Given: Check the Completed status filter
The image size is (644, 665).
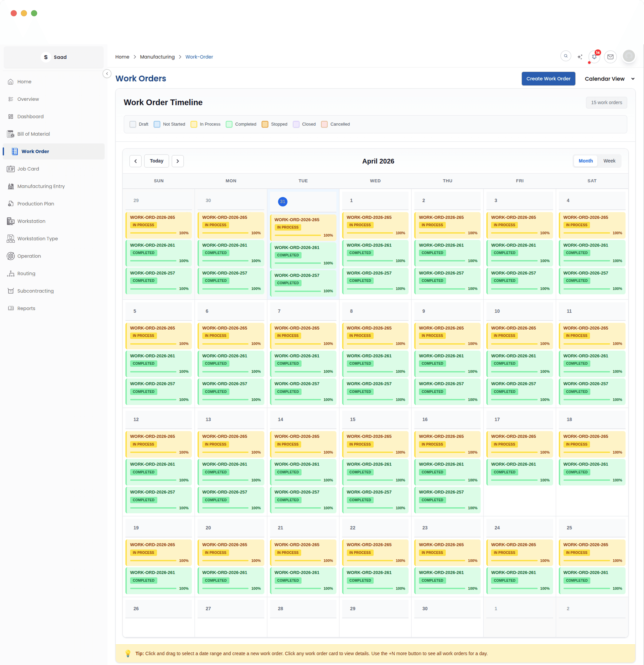Looking at the screenshot, I should [x=229, y=124].
